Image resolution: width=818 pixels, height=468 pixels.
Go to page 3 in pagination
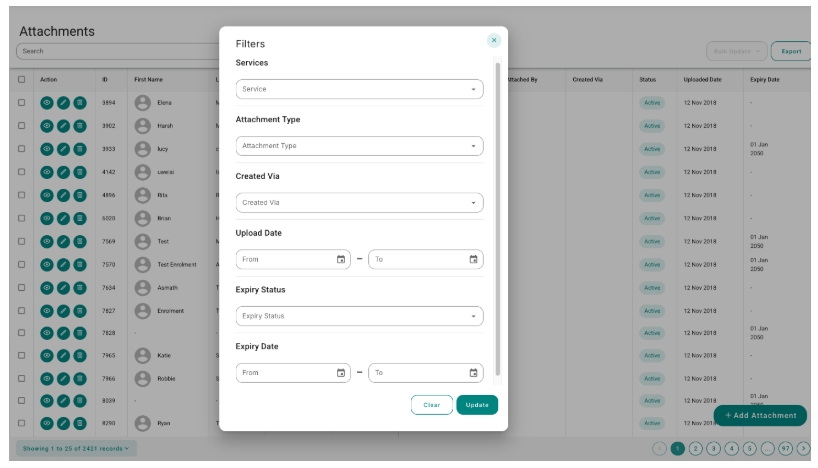pos(714,448)
